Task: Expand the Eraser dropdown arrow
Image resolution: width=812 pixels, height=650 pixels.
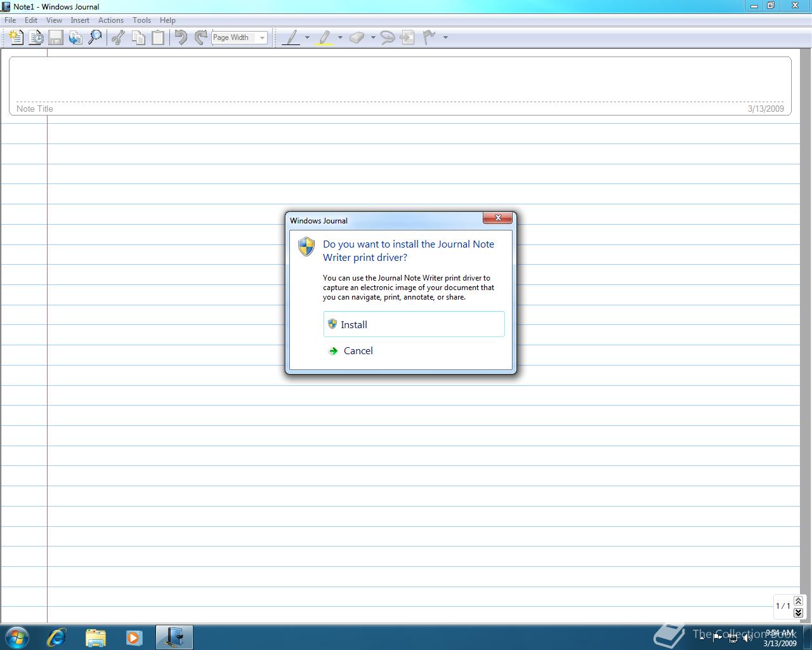Action: [x=373, y=37]
